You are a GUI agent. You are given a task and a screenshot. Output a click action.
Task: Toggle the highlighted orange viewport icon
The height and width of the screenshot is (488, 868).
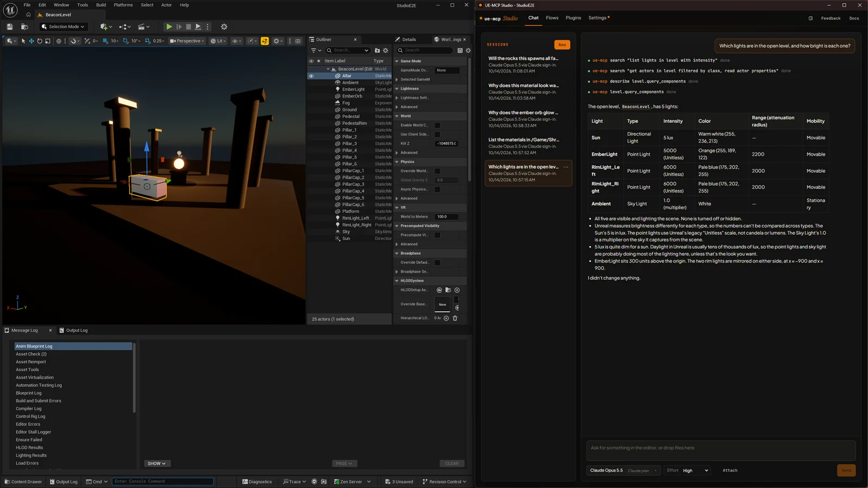265,41
